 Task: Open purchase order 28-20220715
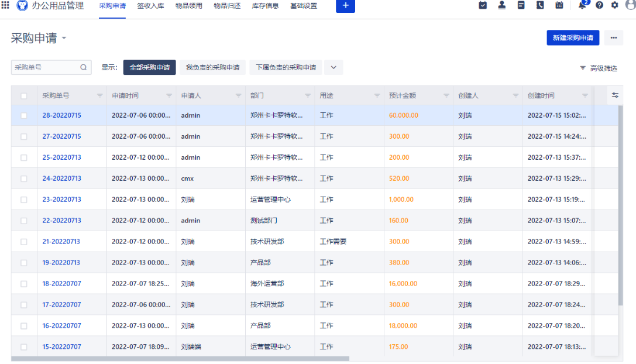[61, 115]
